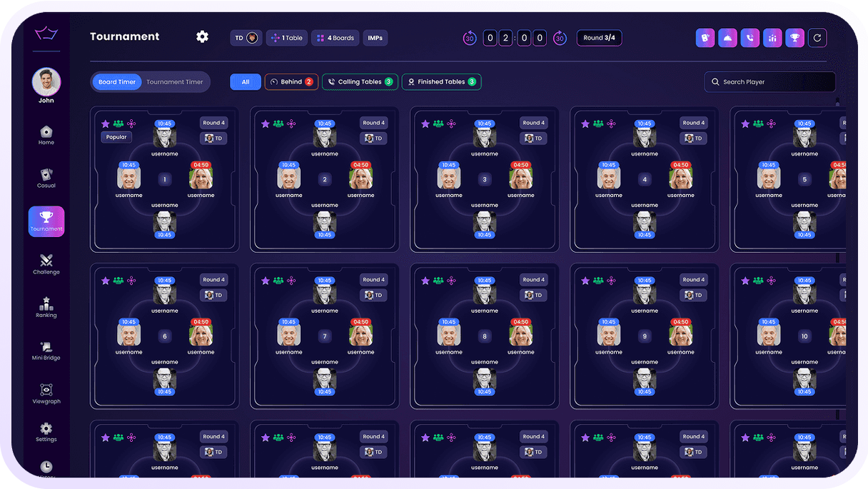Image resolution: width=868 pixels, height=489 pixels.
Task: Select the phone call icon in the header
Action: pos(750,37)
